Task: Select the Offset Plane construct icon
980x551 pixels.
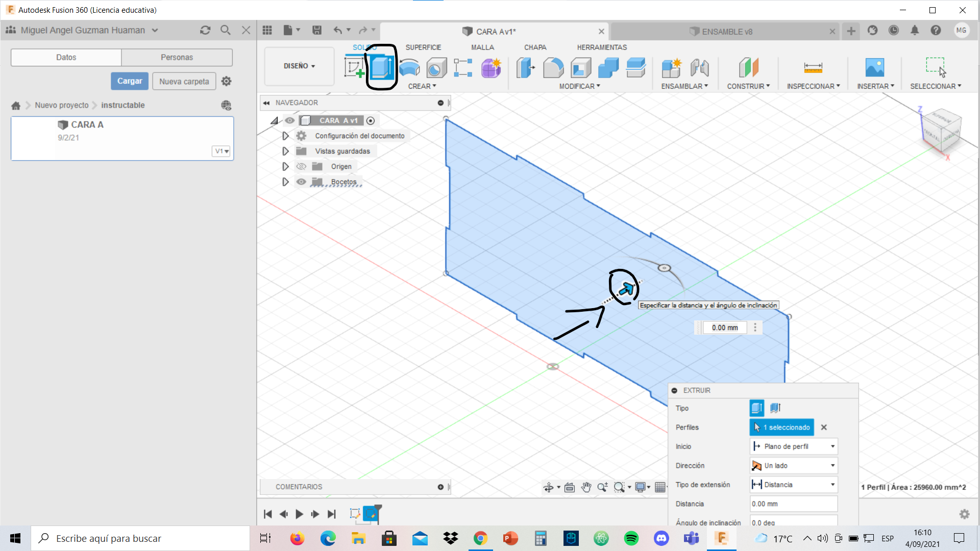Action: pos(749,67)
